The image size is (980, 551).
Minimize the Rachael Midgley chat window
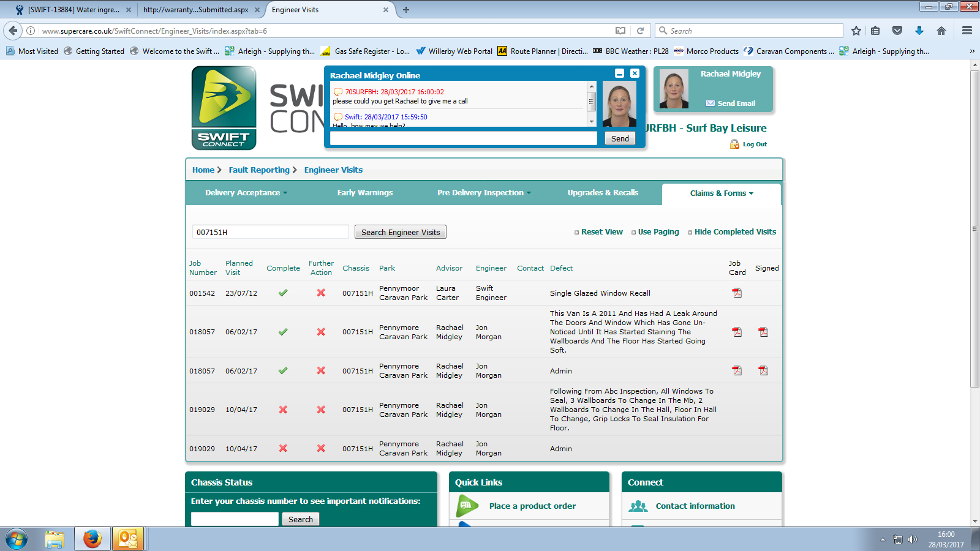(x=619, y=73)
